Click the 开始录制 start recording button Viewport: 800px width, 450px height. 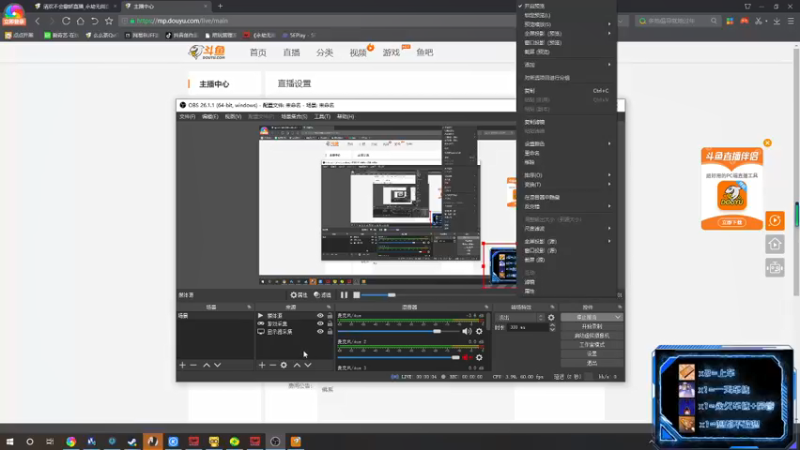(x=592, y=327)
